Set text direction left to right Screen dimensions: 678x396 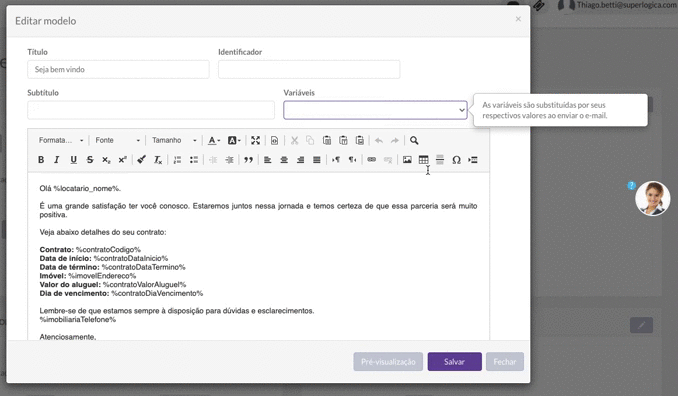pyautogui.click(x=336, y=160)
